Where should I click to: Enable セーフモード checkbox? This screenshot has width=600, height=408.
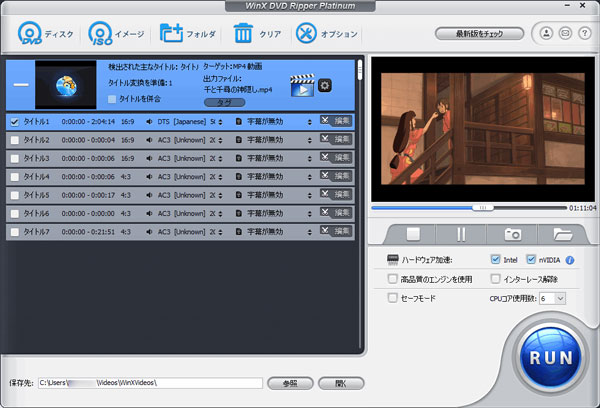[x=392, y=298]
